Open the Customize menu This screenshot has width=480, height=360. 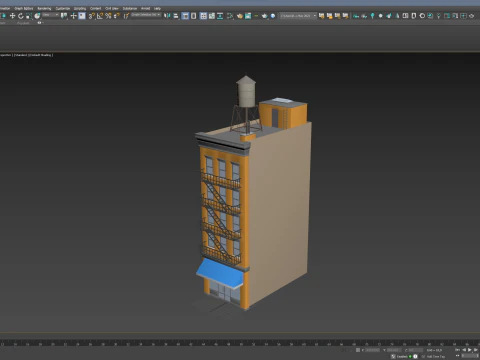(x=63, y=8)
